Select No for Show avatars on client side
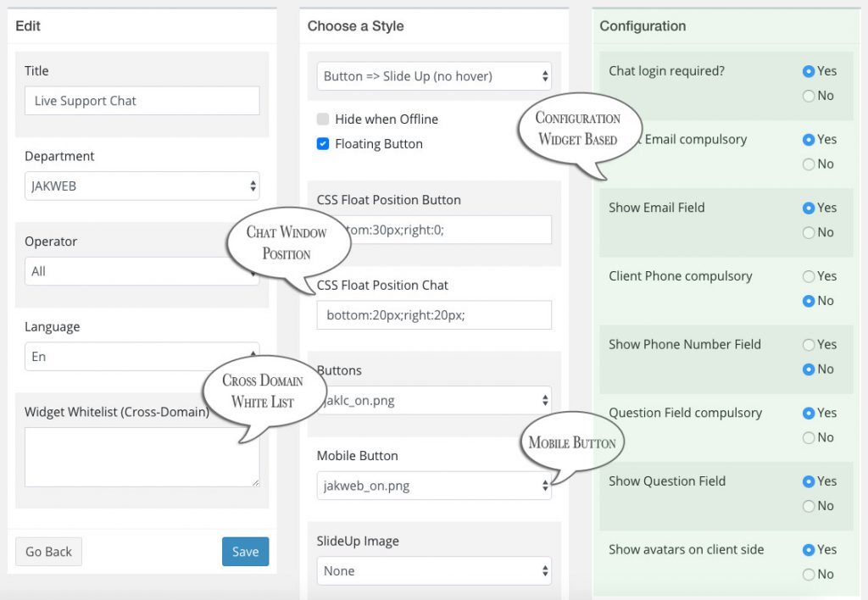The width and height of the screenshot is (868, 600). coord(809,574)
